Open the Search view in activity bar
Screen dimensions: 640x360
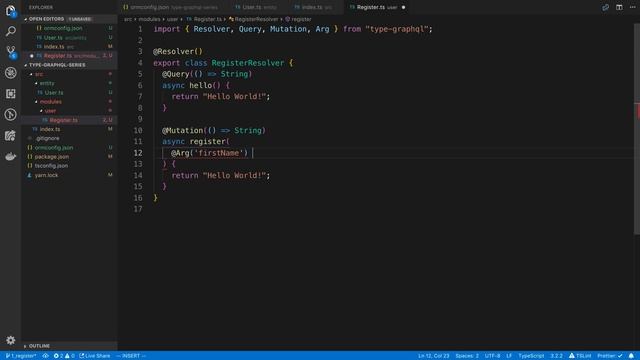[x=11, y=31]
